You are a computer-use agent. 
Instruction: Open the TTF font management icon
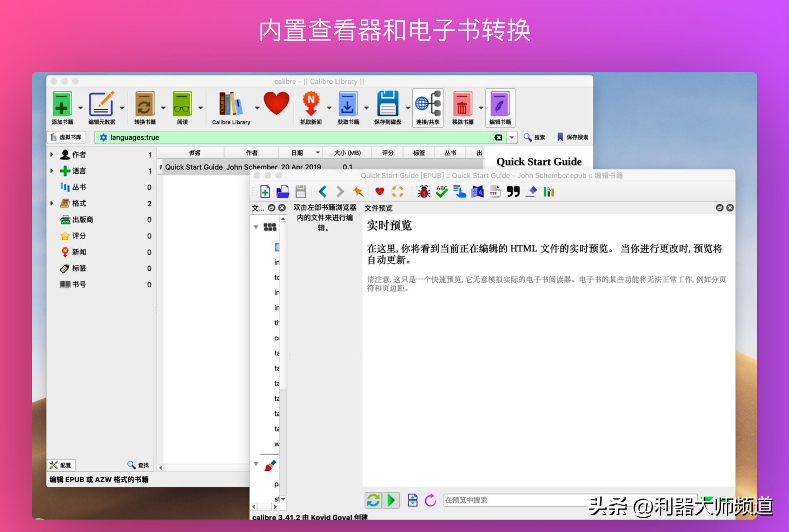(x=494, y=191)
